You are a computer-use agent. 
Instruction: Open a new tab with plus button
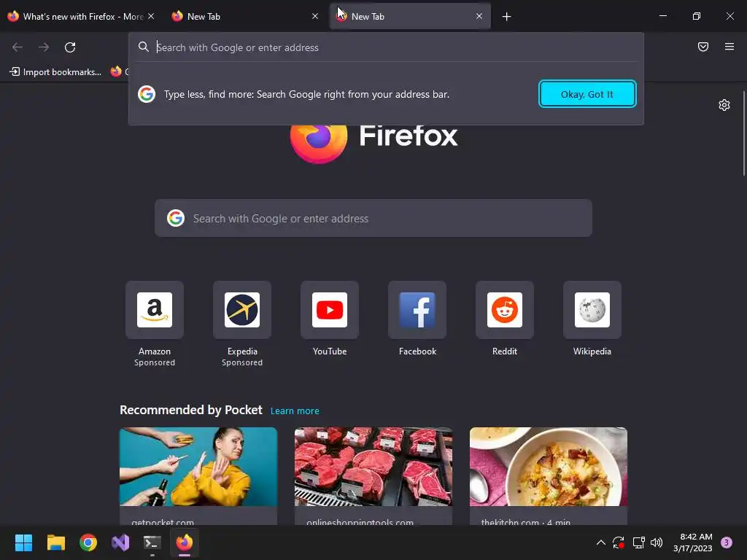506,17
